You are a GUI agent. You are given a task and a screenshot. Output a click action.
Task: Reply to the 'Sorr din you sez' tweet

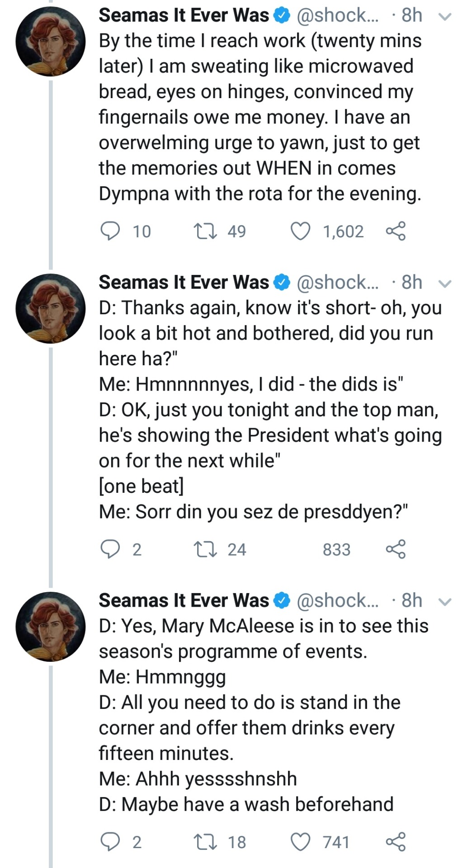point(110,549)
